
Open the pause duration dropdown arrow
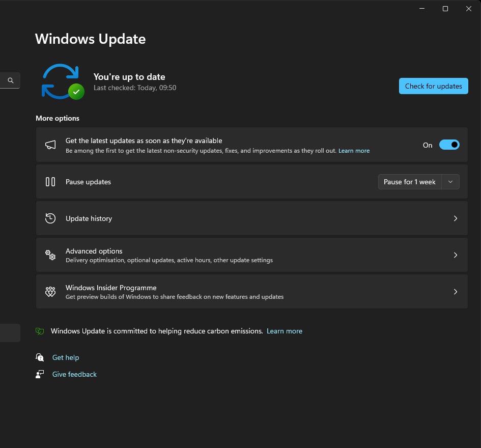450,182
